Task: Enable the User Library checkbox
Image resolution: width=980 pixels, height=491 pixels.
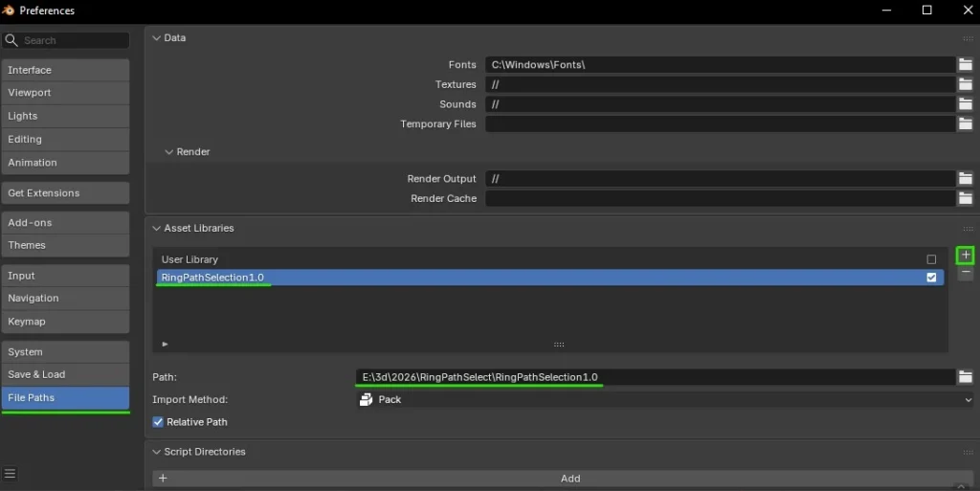Action: pos(931,259)
